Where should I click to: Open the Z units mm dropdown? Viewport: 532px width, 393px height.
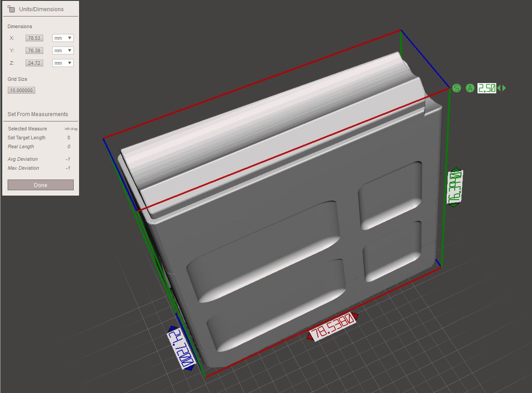point(62,63)
